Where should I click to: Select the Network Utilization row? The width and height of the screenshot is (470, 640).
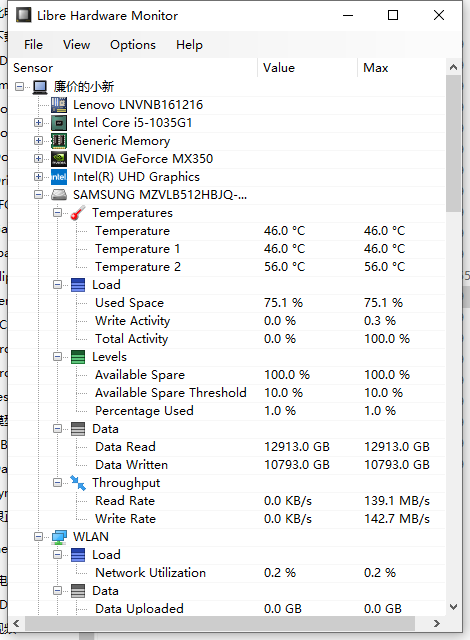pos(227,573)
